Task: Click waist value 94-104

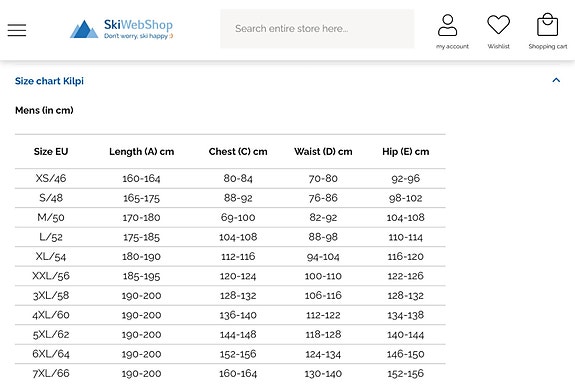Action: coord(323,257)
